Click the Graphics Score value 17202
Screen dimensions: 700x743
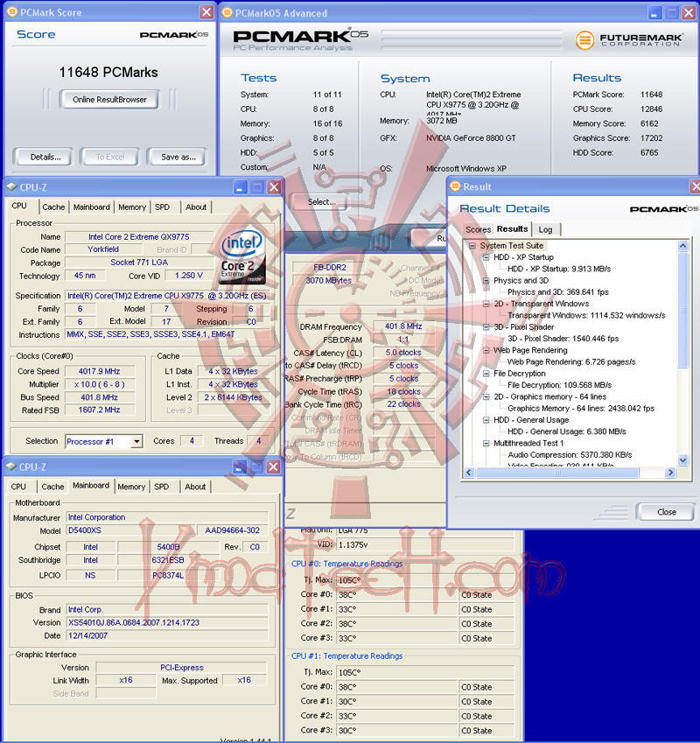point(651,138)
